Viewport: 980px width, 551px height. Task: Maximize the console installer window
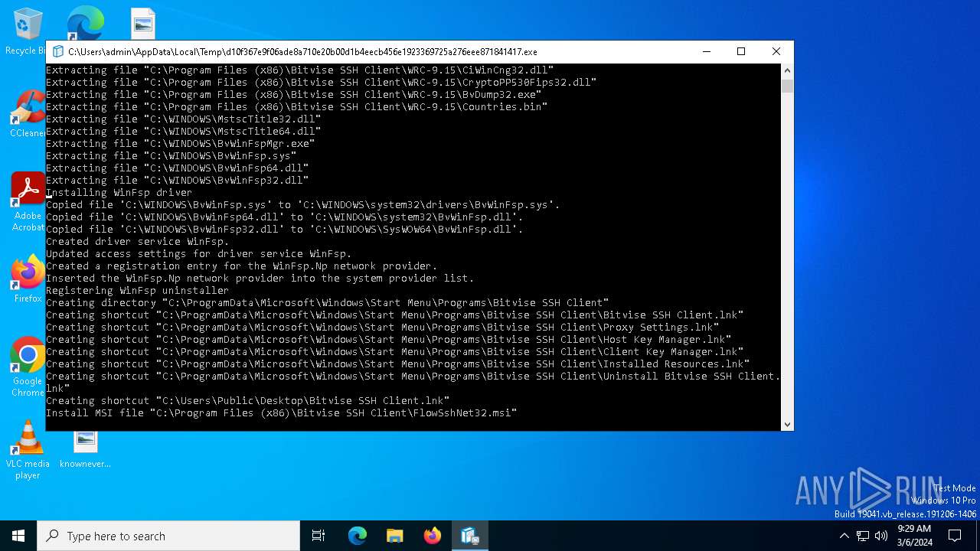coord(741,52)
